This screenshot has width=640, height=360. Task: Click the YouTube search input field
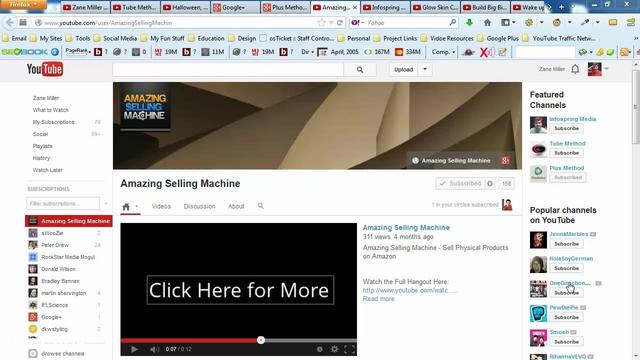coord(228,70)
